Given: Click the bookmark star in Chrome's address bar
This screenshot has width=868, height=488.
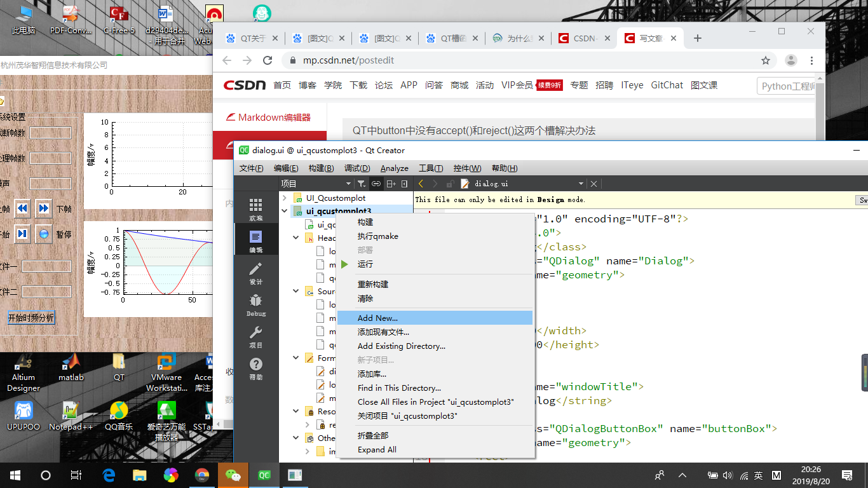Looking at the screenshot, I should [x=767, y=60].
